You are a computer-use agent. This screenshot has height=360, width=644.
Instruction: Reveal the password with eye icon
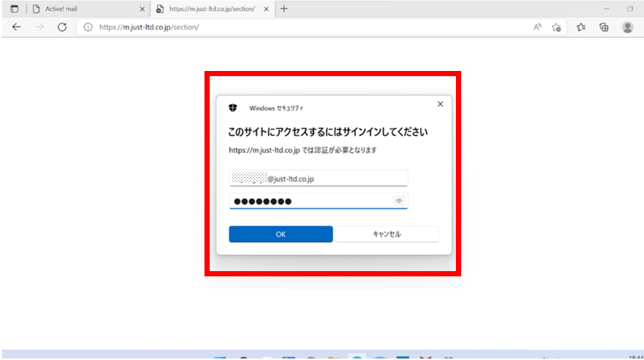click(x=398, y=201)
